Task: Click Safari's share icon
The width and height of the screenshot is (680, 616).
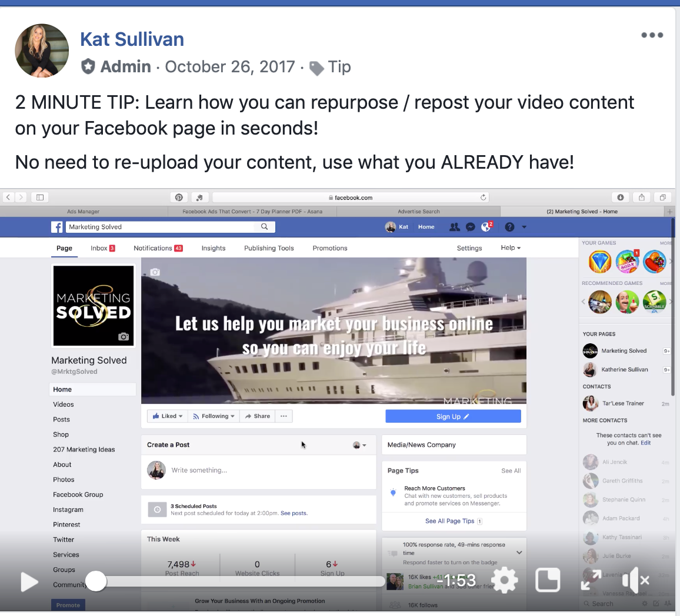Action: (x=641, y=197)
